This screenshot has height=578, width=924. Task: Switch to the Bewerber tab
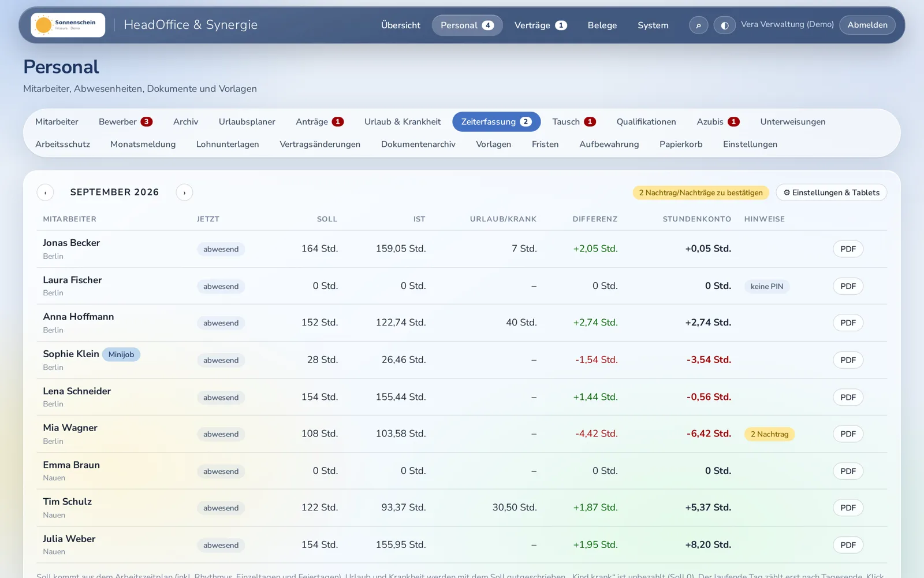pyautogui.click(x=125, y=122)
